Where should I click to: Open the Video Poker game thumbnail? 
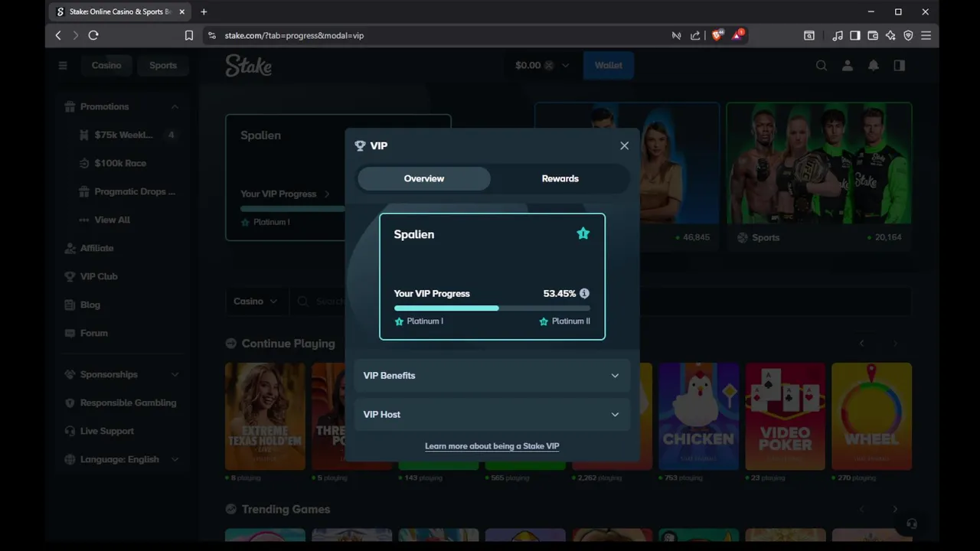[785, 416]
